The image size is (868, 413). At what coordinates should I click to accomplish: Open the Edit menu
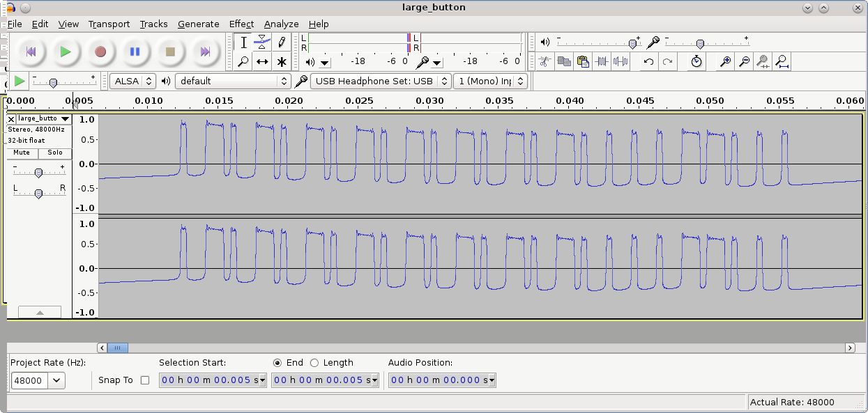(40, 24)
